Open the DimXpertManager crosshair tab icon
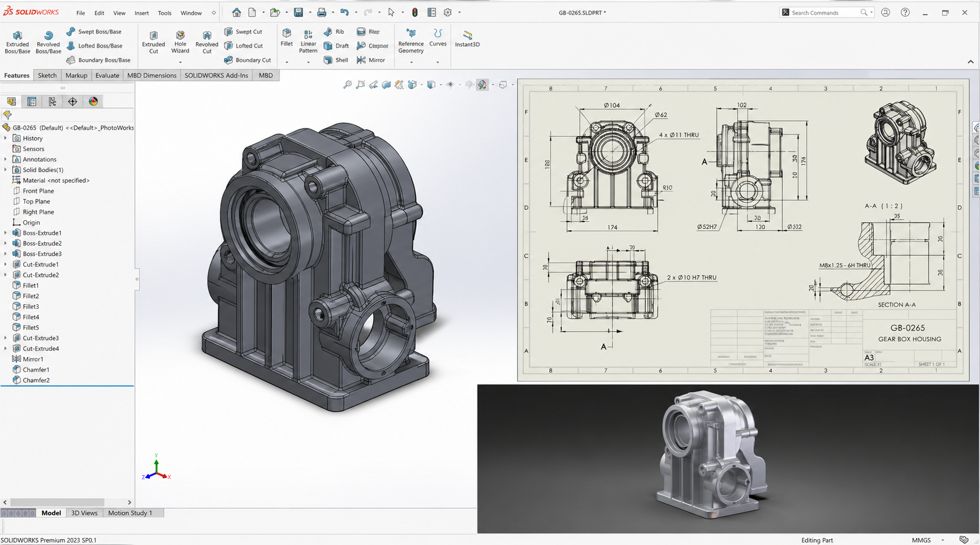 pos(72,101)
